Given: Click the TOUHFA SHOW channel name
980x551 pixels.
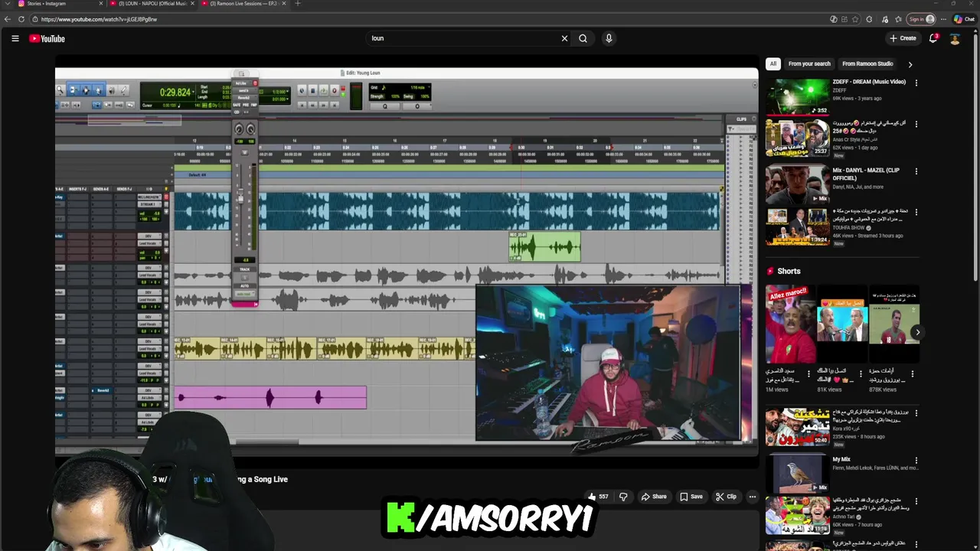Looking at the screenshot, I should (x=849, y=228).
